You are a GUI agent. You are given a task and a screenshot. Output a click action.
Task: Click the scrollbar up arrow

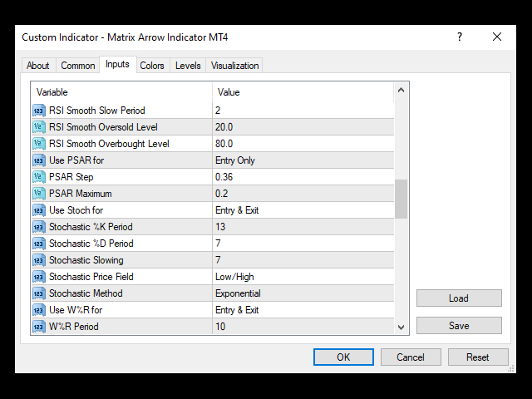click(401, 90)
